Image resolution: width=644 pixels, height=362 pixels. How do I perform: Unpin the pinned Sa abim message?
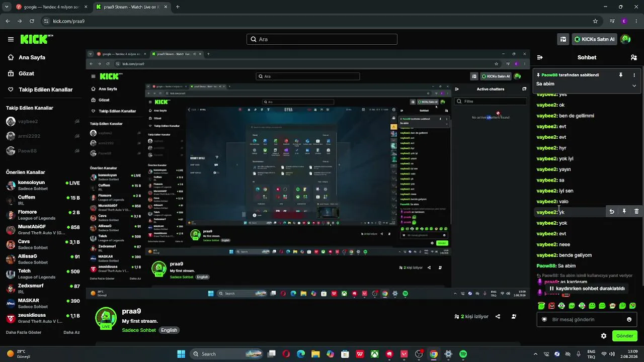pos(621,75)
